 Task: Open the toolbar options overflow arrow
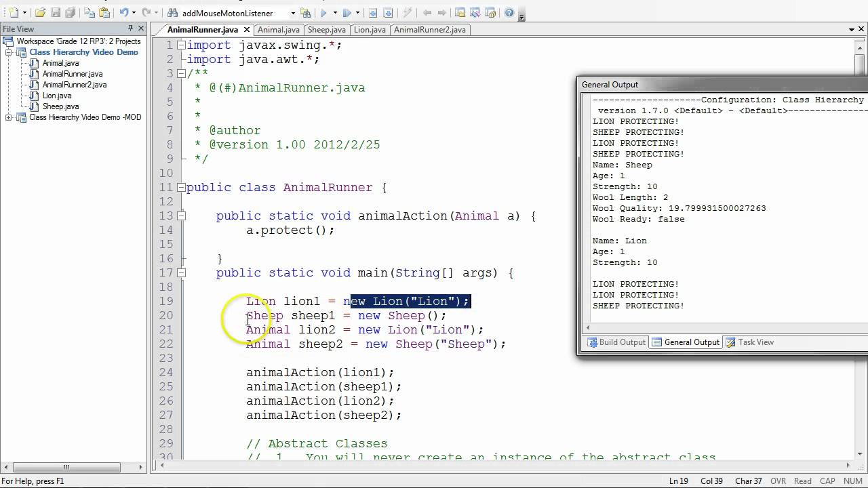[x=521, y=18]
